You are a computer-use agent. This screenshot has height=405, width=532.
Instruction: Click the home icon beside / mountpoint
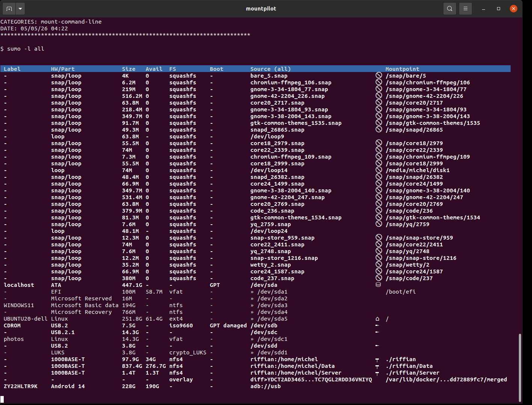point(377,319)
